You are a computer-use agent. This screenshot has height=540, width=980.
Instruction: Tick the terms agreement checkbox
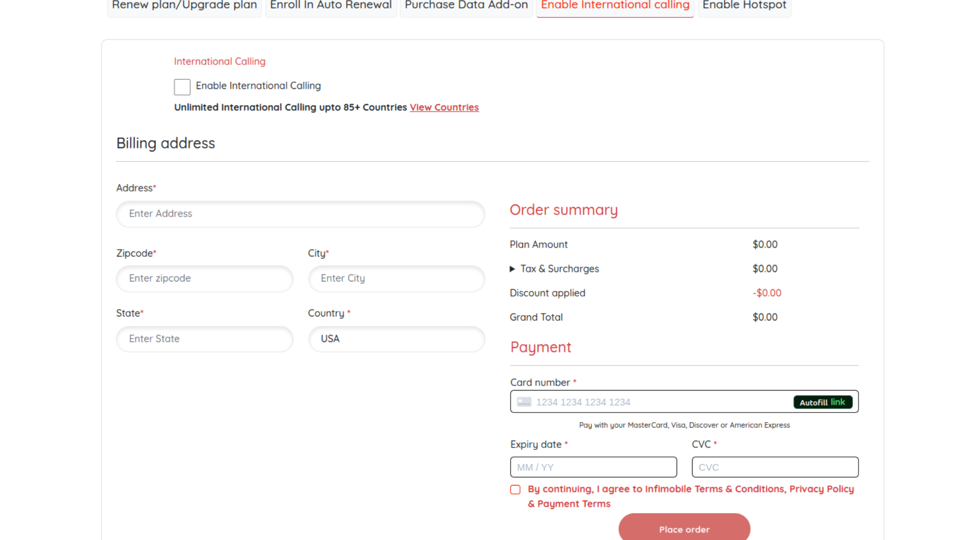(x=515, y=489)
